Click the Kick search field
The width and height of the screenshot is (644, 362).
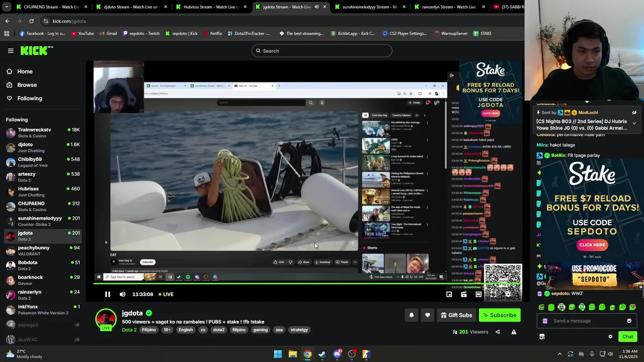[x=322, y=51]
